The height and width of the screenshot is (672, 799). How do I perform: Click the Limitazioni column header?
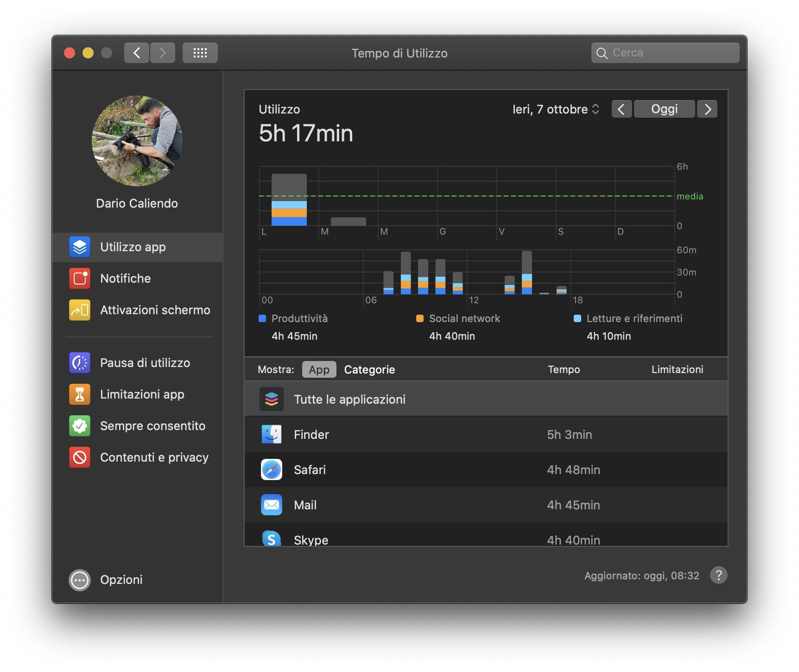coord(678,369)
